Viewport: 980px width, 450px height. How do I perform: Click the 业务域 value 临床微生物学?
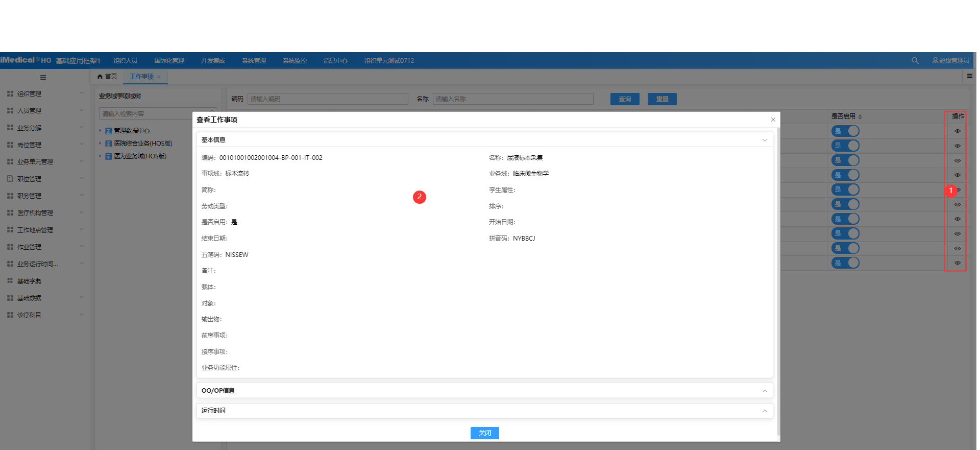pyautogui.click(x=531, y=174)
